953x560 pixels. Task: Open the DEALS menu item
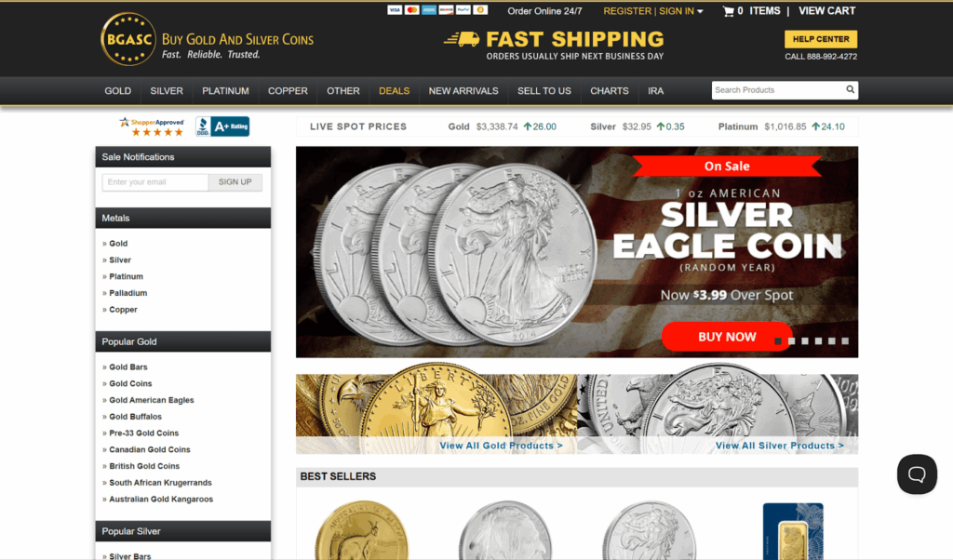[395, 91]
